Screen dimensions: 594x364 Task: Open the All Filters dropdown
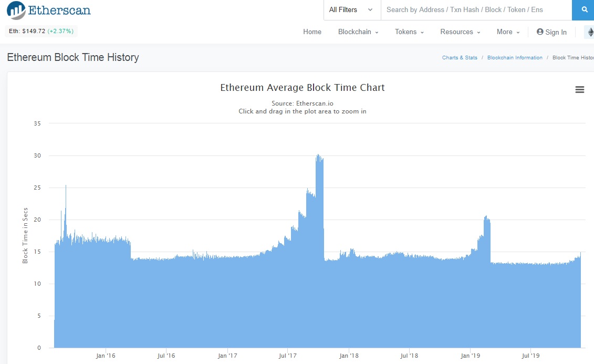click(352, 10)
